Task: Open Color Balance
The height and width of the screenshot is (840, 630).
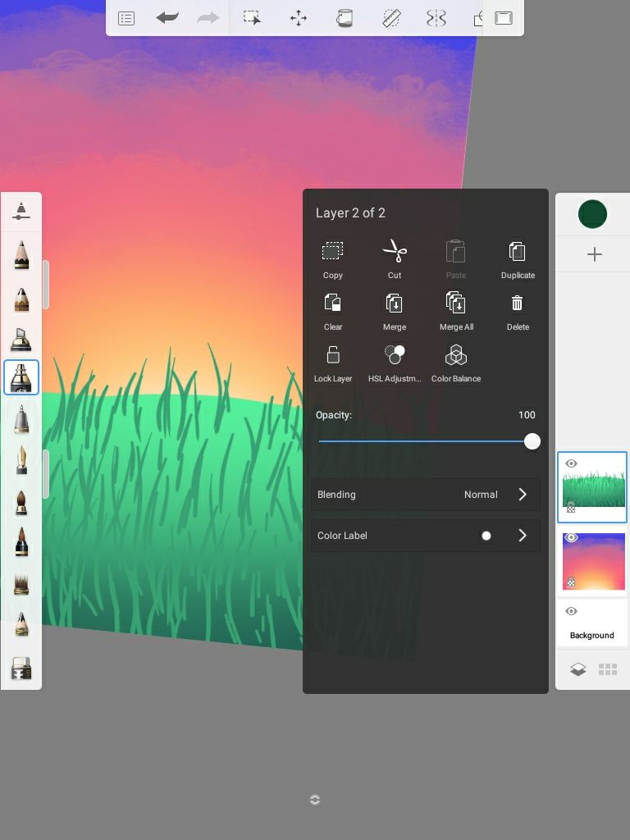Action: 456,363
